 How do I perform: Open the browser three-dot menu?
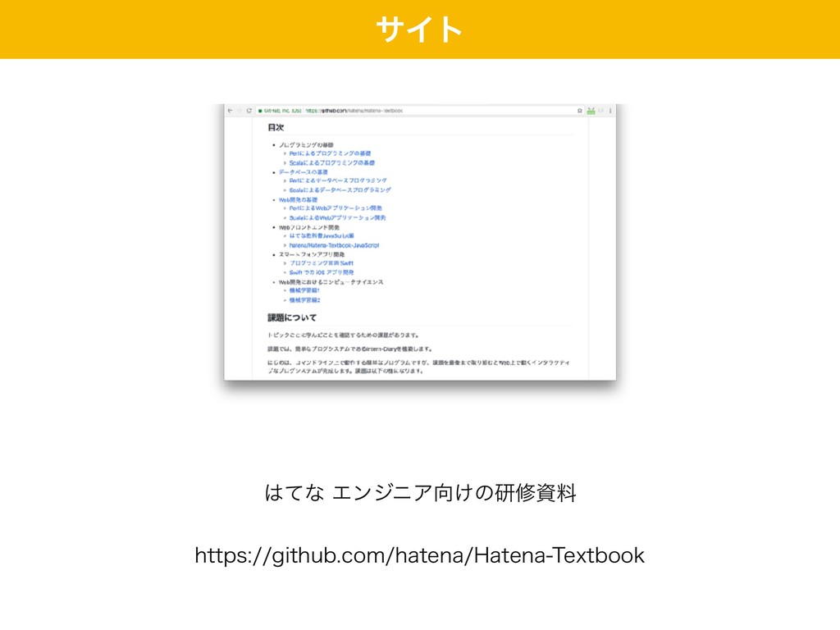pyautogui.click(x=610, y=111)
